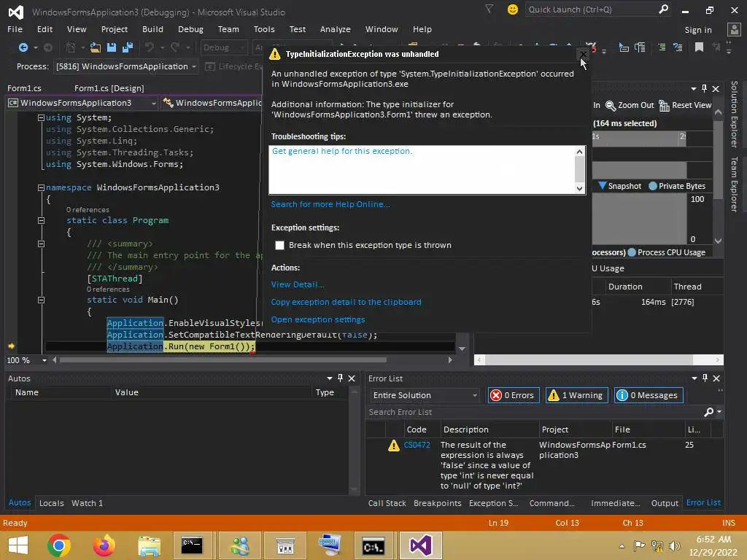Screen dimensions: 747x560
Task: Toggle the 1 Warning filter
Action: 576,395
